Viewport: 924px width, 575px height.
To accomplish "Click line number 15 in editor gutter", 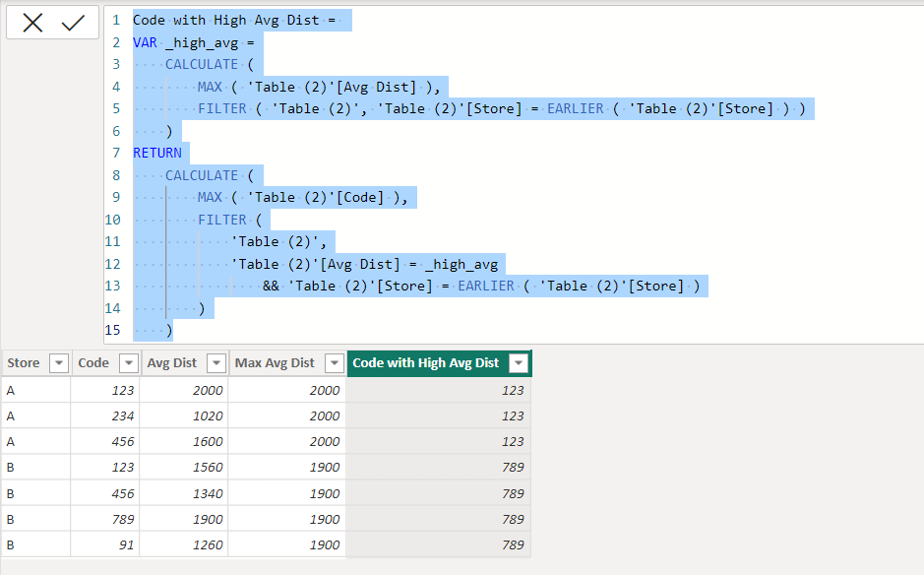I will pyautogui.click(x=112, y=330).
